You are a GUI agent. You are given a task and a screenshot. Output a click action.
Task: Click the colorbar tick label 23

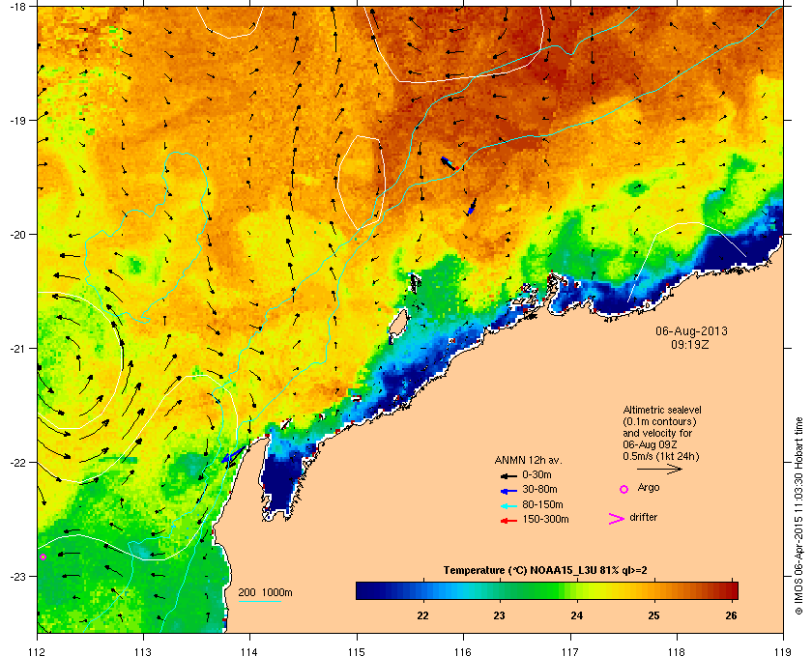pos(499,615)
